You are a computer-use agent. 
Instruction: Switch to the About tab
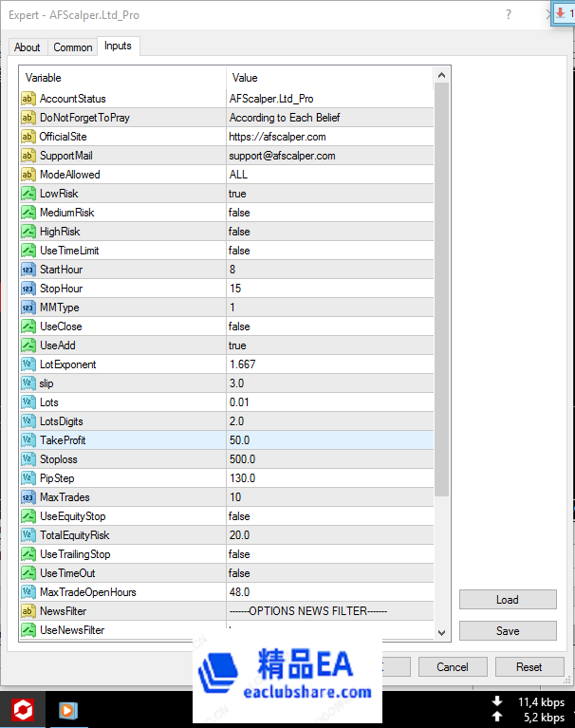pyautogui.click(x=28, y=47)
